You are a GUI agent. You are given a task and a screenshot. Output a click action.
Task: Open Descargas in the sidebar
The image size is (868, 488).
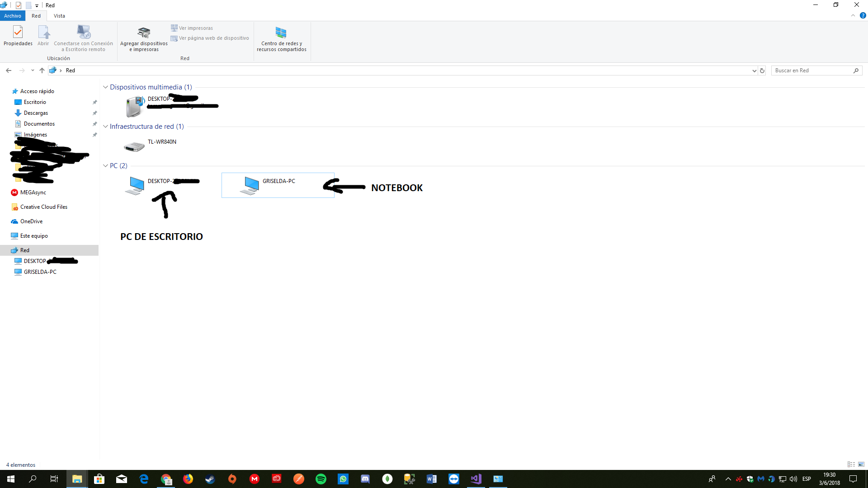pos(36,113)
